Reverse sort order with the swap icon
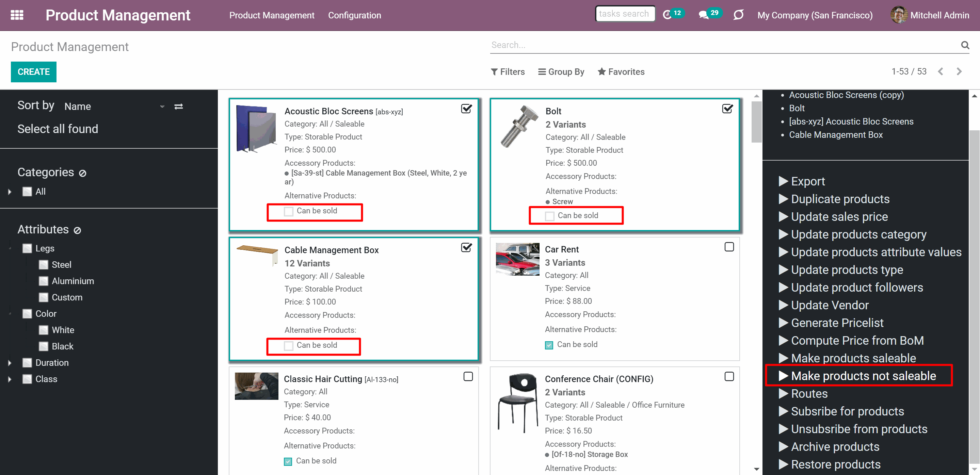Screen dimensions: 980x475 point(178,107)
